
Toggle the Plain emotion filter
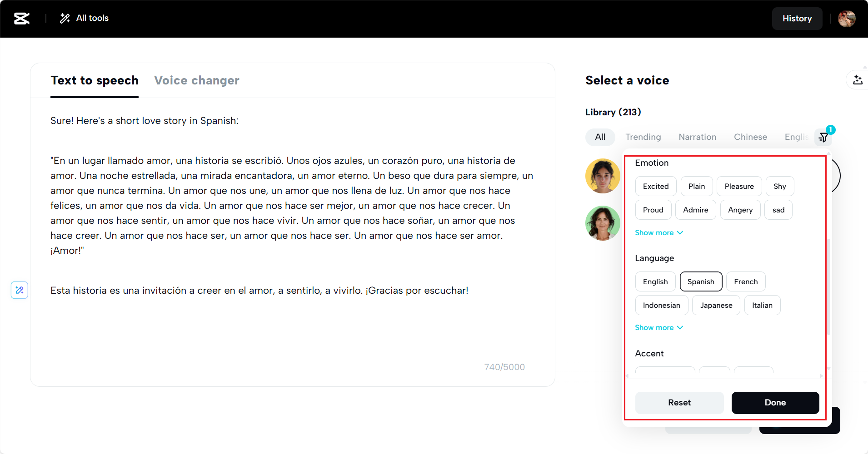(697, 186)
